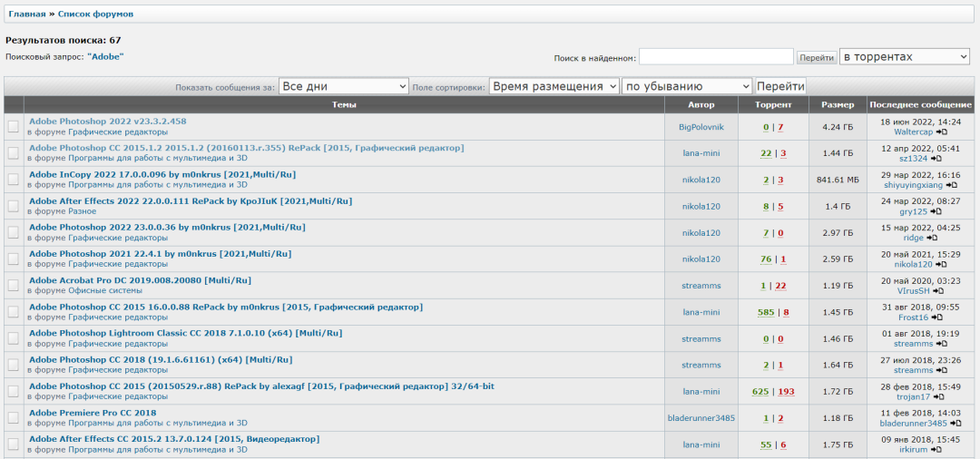Click leechers count 193
Viewport: 980px width, 459px height.
point(786,392)
